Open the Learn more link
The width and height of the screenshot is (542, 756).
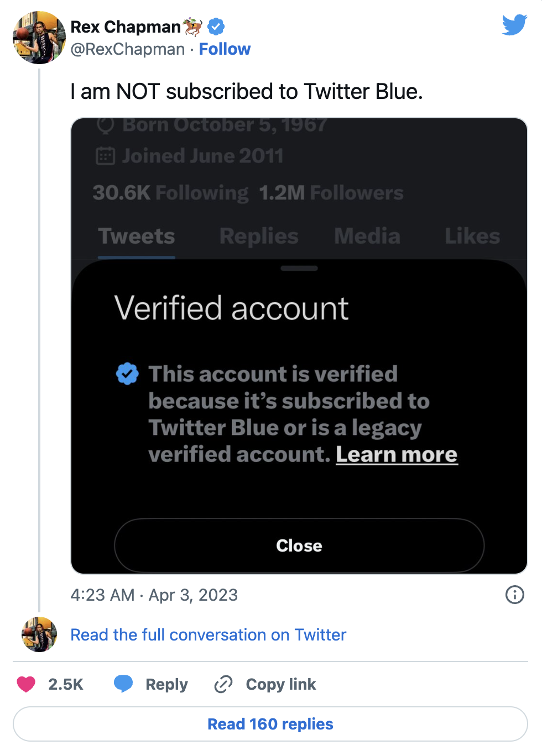pyautogui.click(x=397, y=454)
